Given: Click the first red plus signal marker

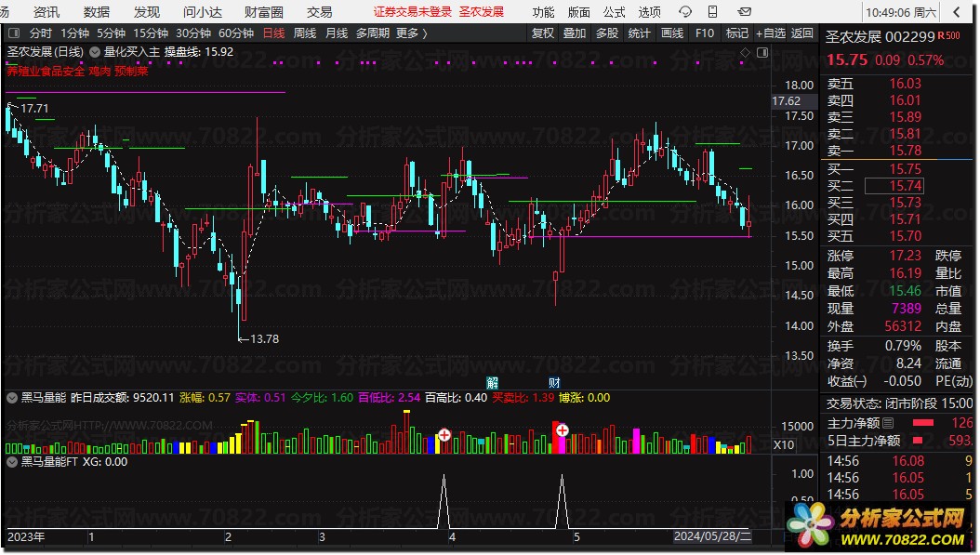Looking at the screenshot, I should (444, 435).
